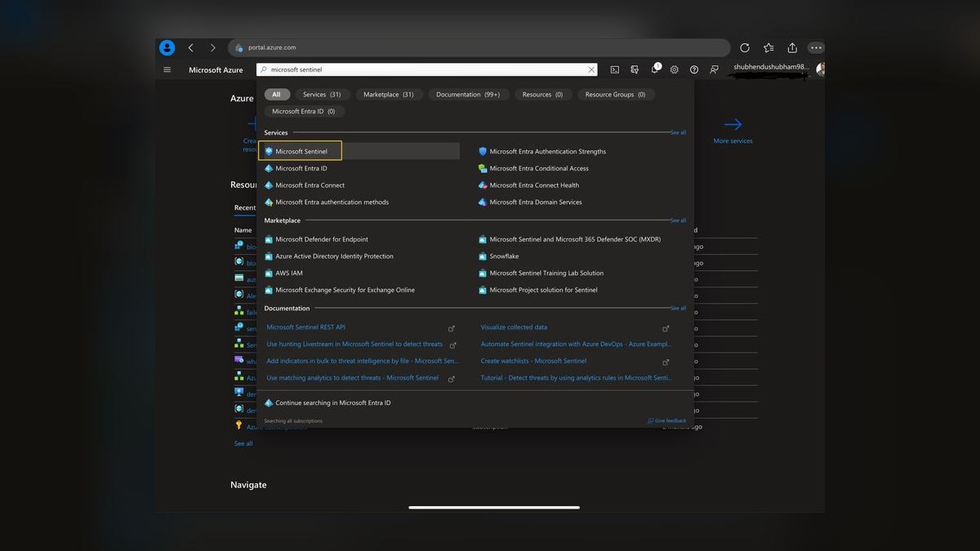The height and width of the screenshot is (551, 980).
Task: Open Microsoft Entra Connect Health service
Action: click(534, 185)
